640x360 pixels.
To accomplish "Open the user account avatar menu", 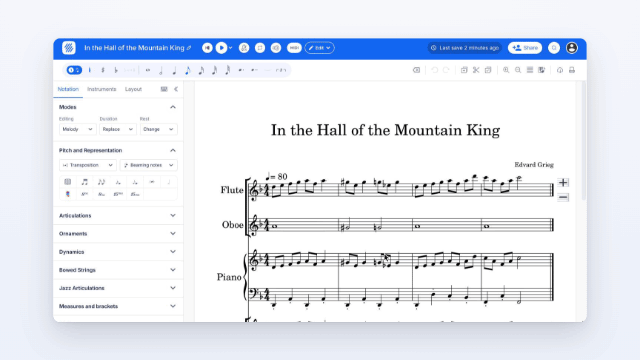I will (x=572, y=48).
